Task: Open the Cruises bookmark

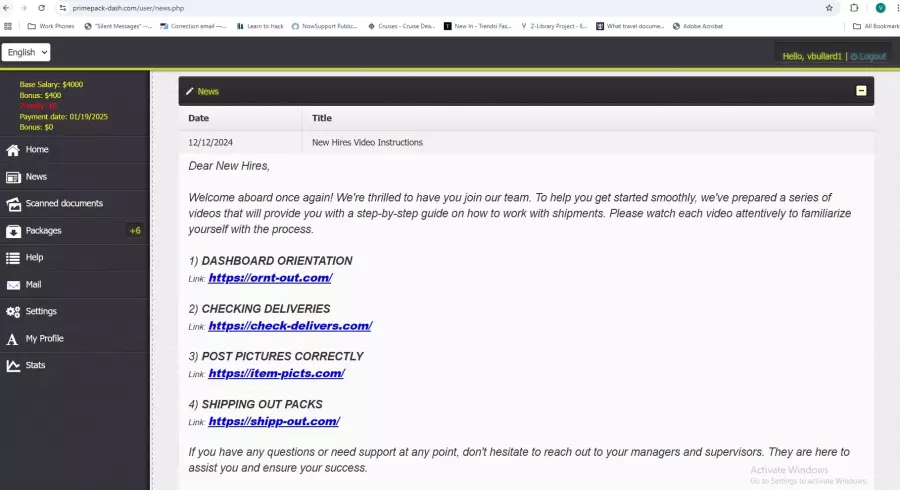Action: click(x=401, y=26)
